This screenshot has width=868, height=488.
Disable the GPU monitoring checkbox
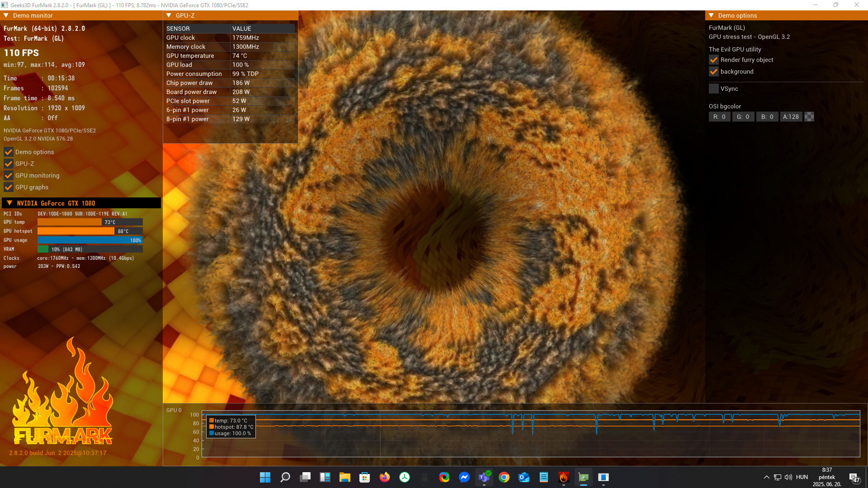coord(9,175)
